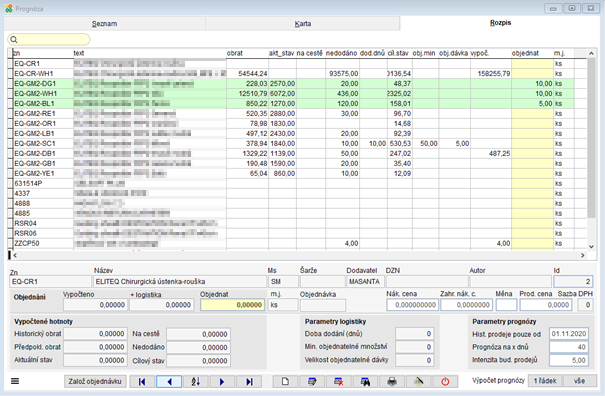Click the yellow search input field
This screenshot has height=396, width=605.
tap(49, 39)
